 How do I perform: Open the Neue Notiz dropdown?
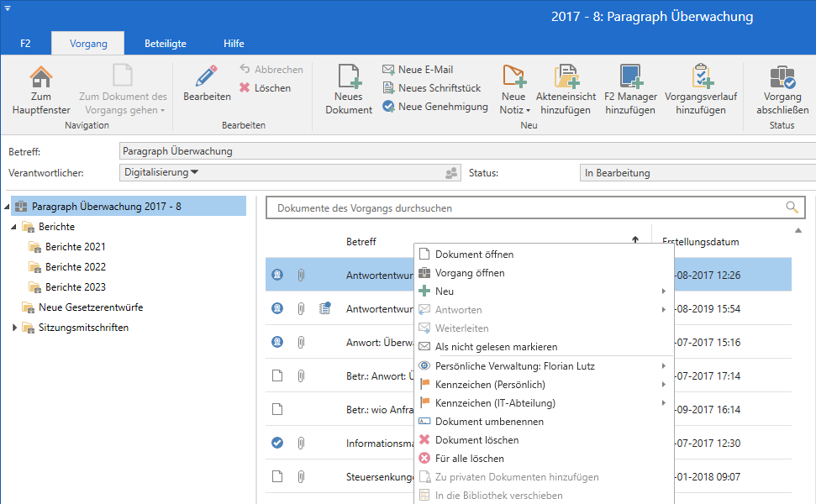(x=513, y=110)
